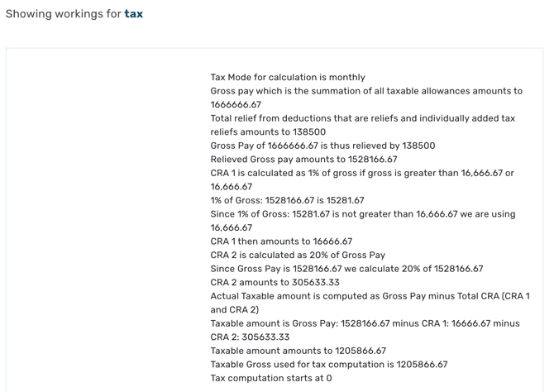Click "Total relief from deductions that are reliefs" line

coord(362,118)
